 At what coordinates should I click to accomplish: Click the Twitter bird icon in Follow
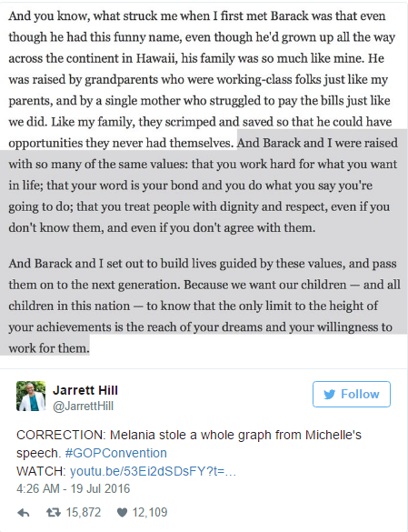pyautogui.click(x=329, y=395)
